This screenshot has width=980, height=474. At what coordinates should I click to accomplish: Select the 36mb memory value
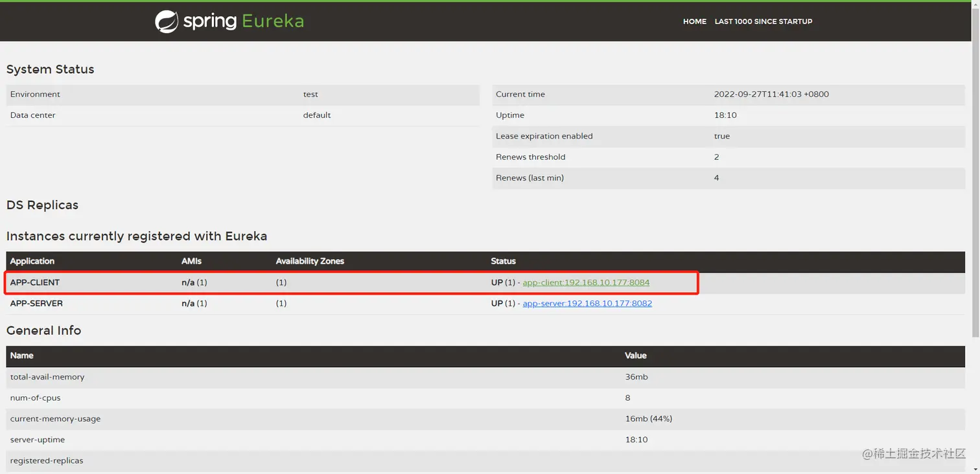point(636,377)
